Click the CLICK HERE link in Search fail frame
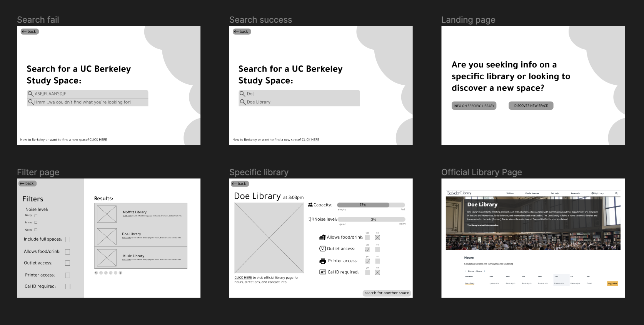 [98, 140]
